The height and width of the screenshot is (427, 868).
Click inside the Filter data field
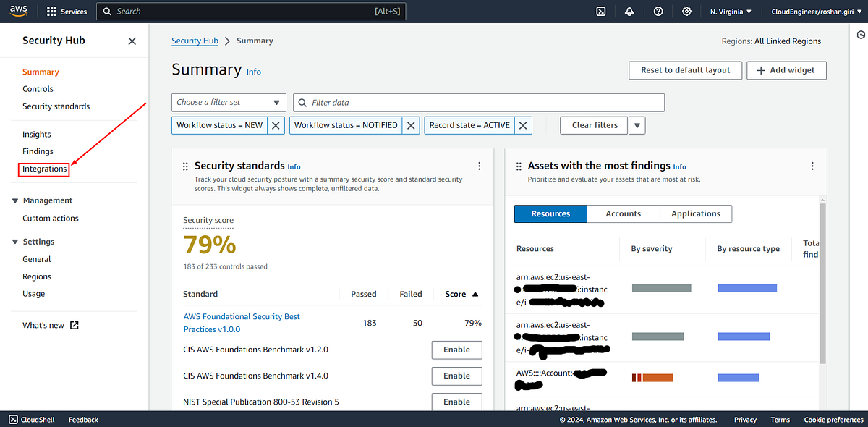point(434,102)
